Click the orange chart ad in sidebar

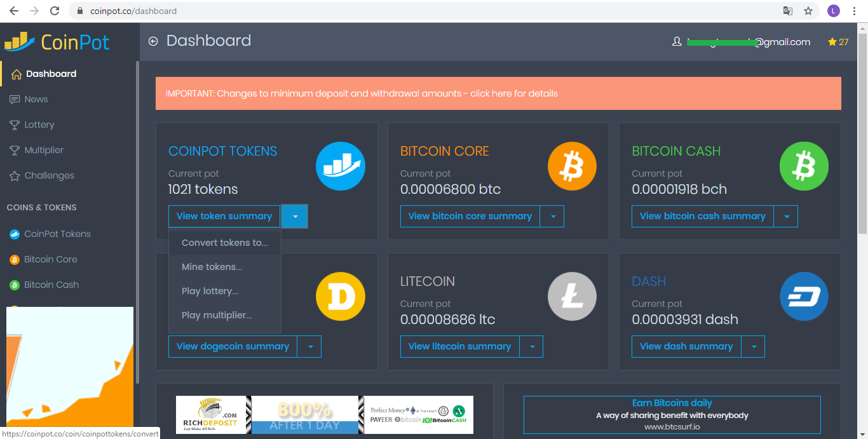coord(70,367)
